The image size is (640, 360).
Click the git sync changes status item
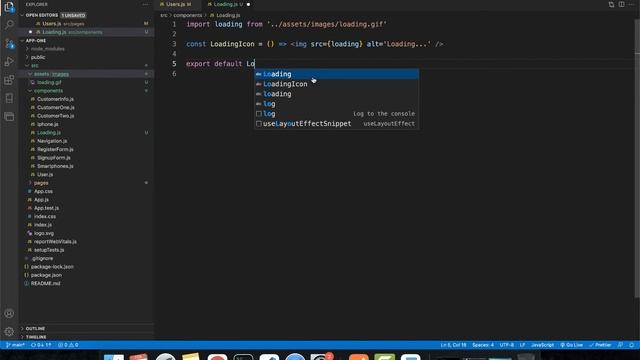(x=41, y=345)
